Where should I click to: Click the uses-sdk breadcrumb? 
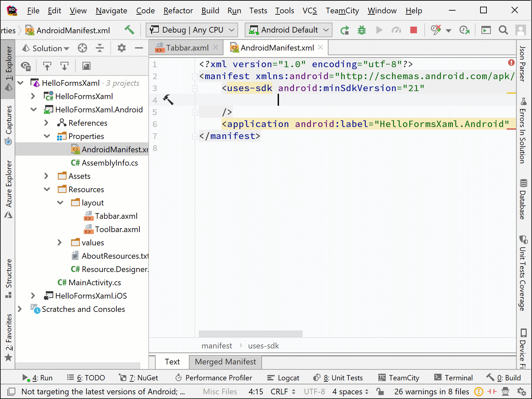[x=263, y=346]
